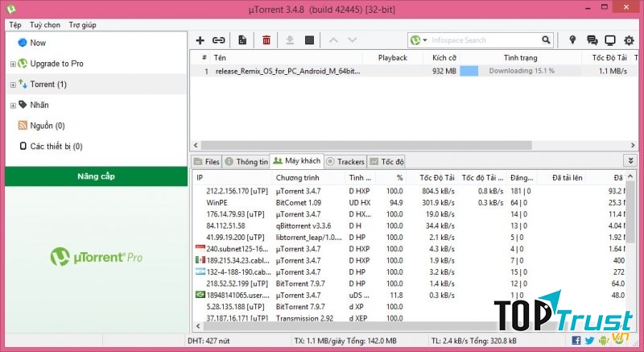Viewport: 644px width, 352px height.
Task: Click torrent list horizontal scrollbar left arrow
Action: point(196,146)
